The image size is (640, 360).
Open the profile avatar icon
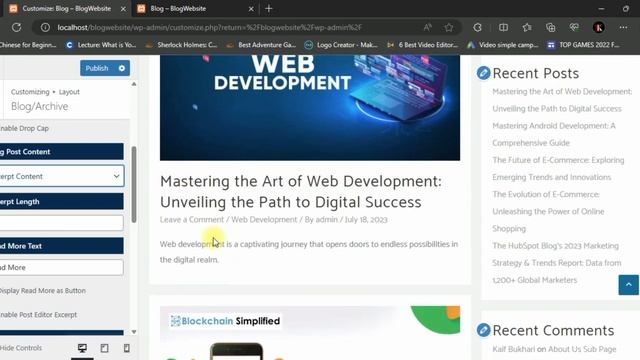pyautogui.click(x=599, y=27)
